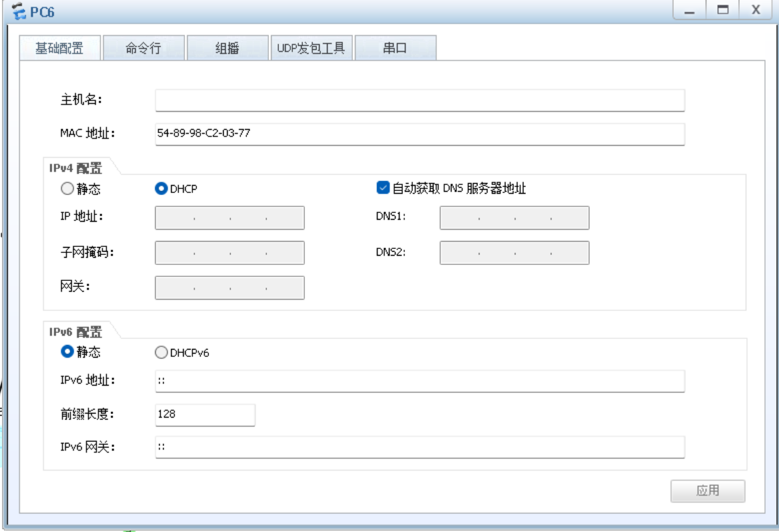Click the IPv4 IP 地址 field
The height and width of the screenshot is (532, 779).
[230, 218]
